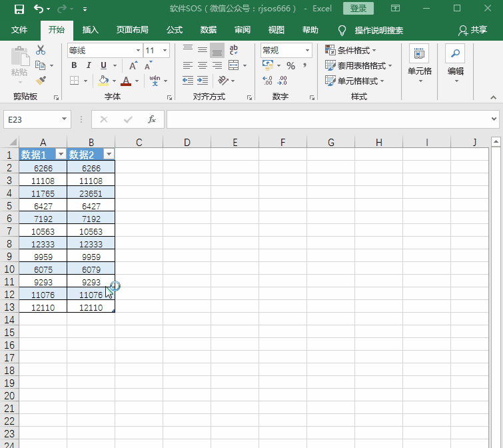
Task: Apply cell borders icon
Action: point(75,81)
